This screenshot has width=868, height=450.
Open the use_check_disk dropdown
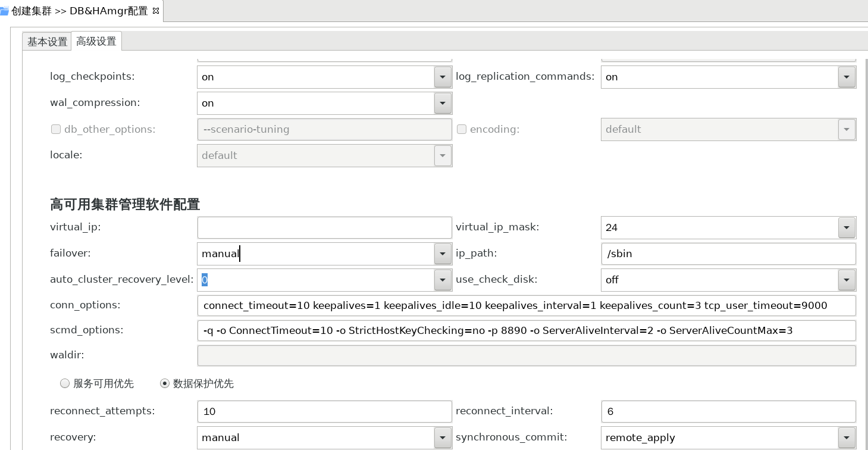click(x=847, y=280)
